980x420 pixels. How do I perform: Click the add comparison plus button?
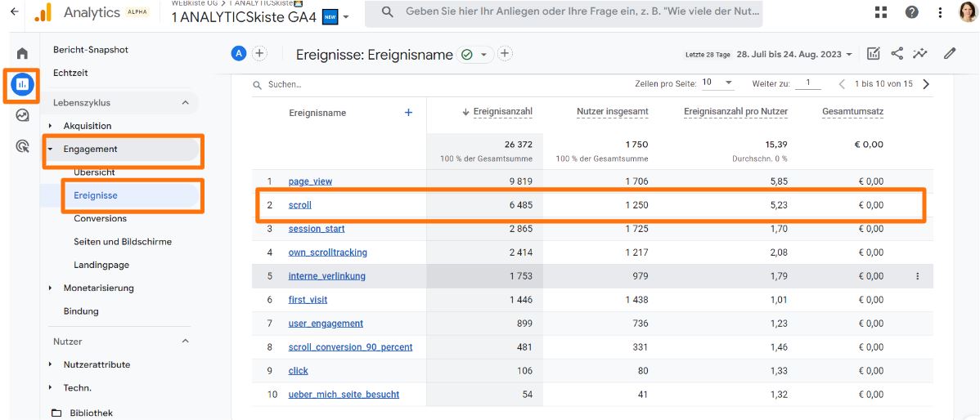click(259, 54)
